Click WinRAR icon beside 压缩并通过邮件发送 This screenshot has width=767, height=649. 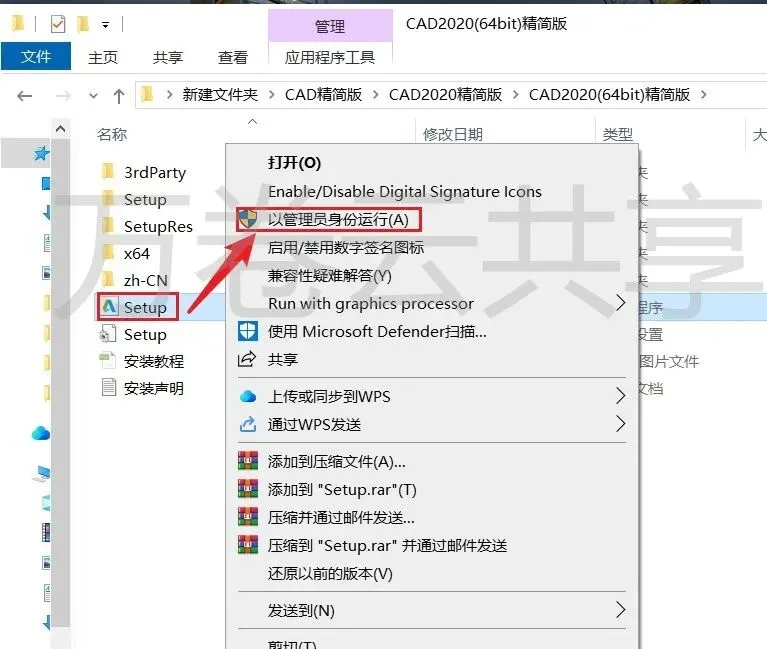point(248,516)
